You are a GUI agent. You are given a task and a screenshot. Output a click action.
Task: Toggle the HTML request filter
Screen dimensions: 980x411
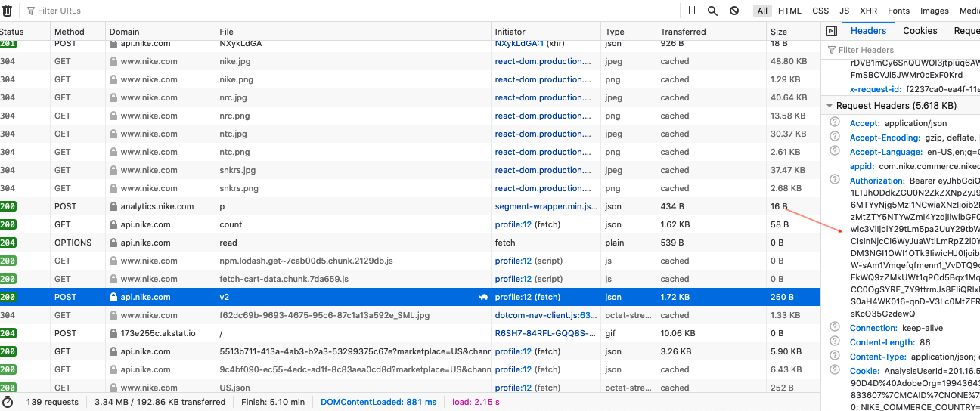[789, 11]
